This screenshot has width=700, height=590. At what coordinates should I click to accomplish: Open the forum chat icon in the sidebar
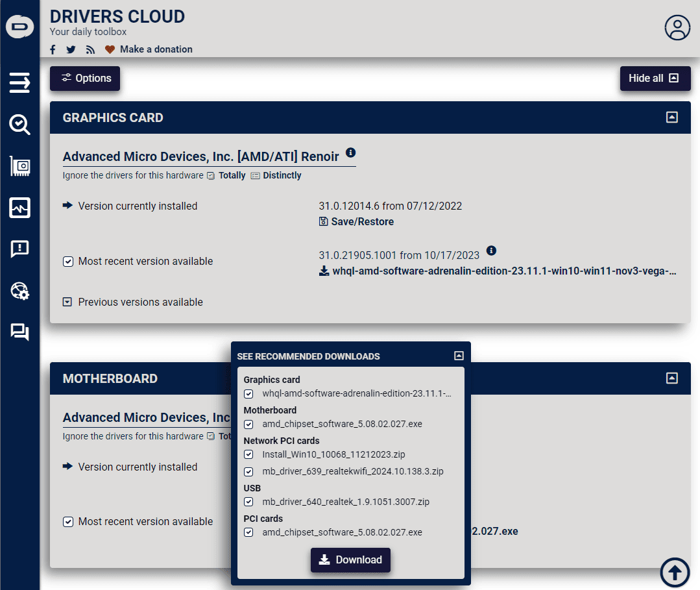[x=19, y=332]
